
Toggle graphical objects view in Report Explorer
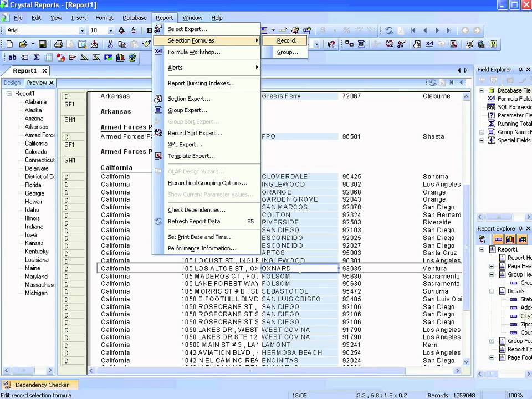(x=510, y=239)
